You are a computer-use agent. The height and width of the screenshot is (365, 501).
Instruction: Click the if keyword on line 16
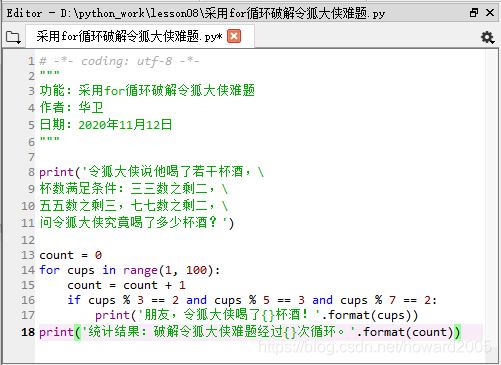[x=74, y=300]
